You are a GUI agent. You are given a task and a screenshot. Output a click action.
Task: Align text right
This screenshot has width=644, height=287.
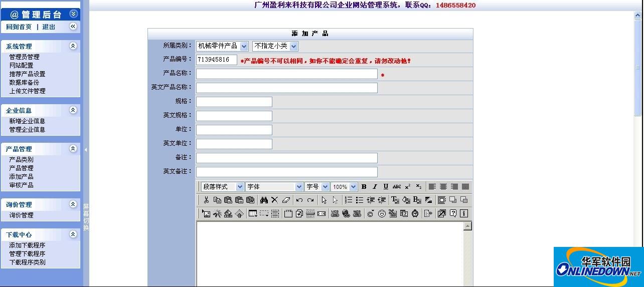[454, 187]
